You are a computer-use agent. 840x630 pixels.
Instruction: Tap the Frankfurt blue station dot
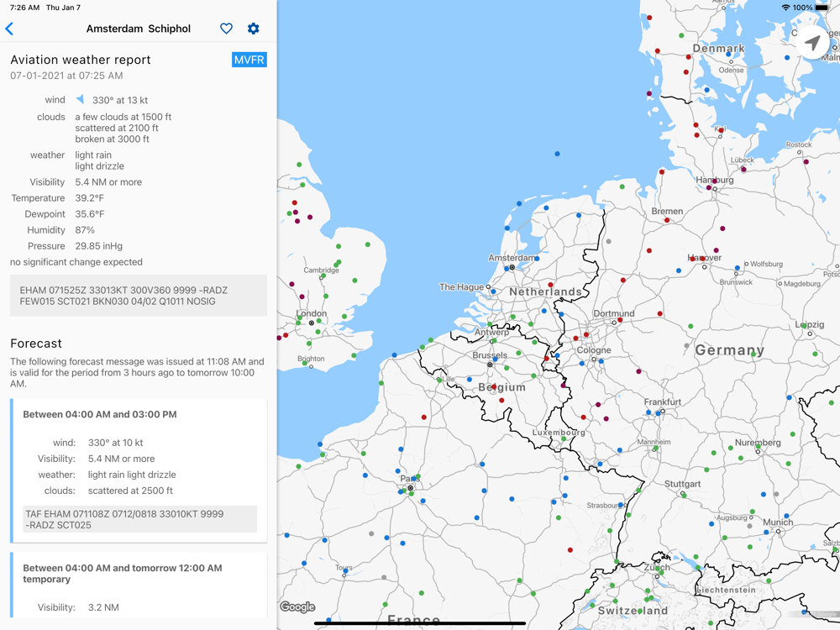[658, 413]
